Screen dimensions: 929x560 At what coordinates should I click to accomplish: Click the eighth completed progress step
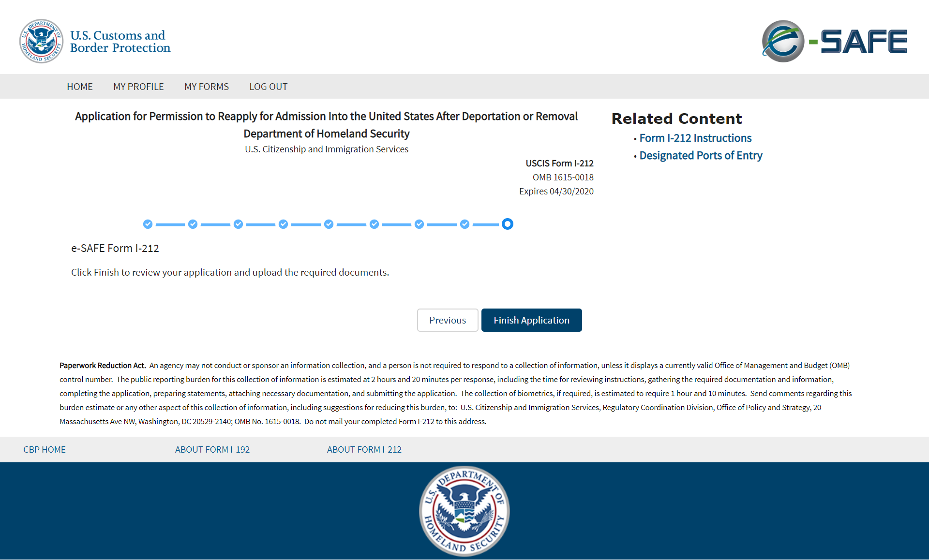[x=464, y=224]
